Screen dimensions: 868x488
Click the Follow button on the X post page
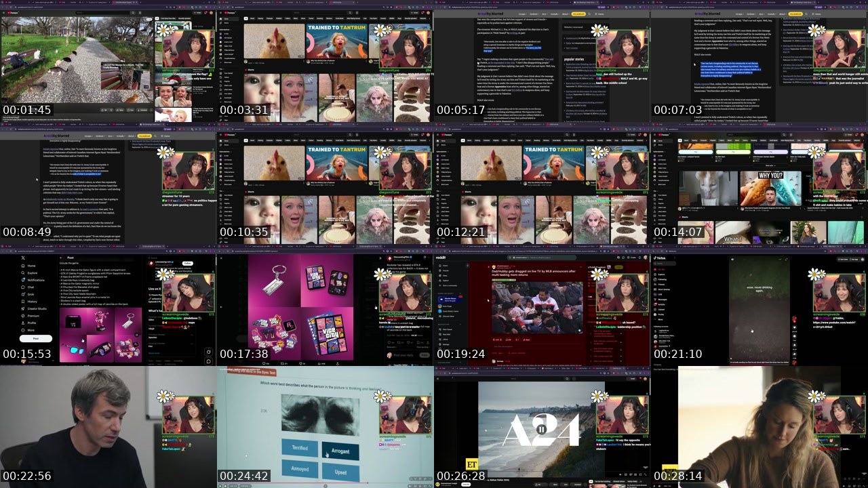click(x=188, y=264)
